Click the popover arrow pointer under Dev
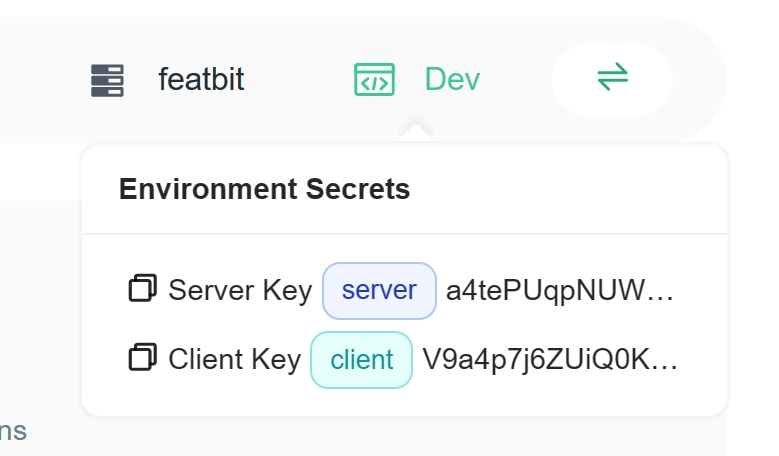The height and width of the screenshot is (456, 779). click(x=416, y=133)
